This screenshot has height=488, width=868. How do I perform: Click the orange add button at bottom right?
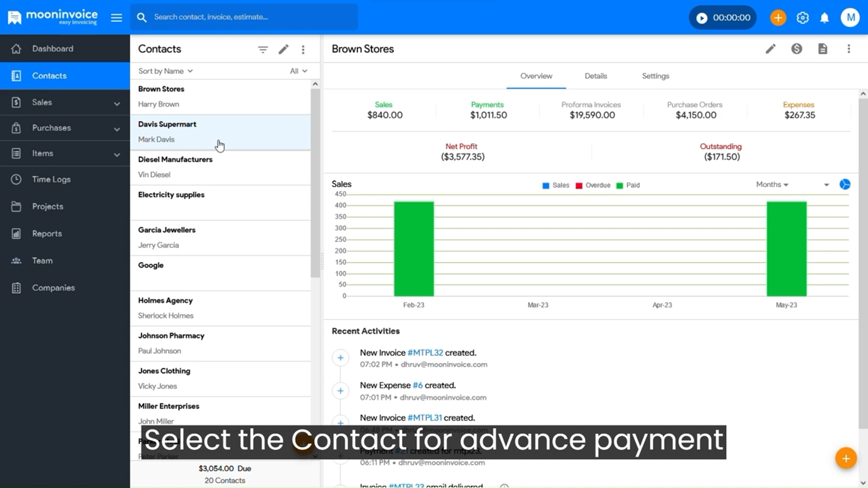[846, 458]
